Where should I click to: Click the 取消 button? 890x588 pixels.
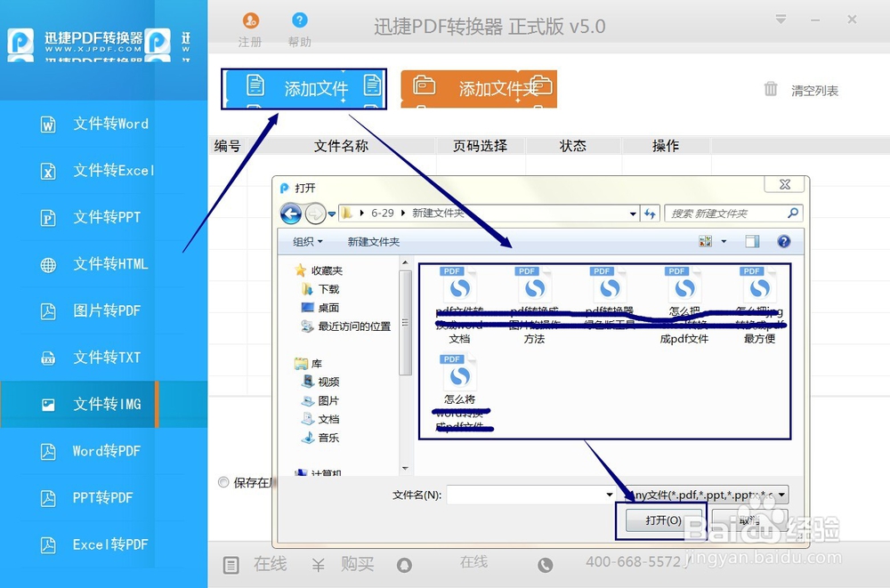click(749, 520)
